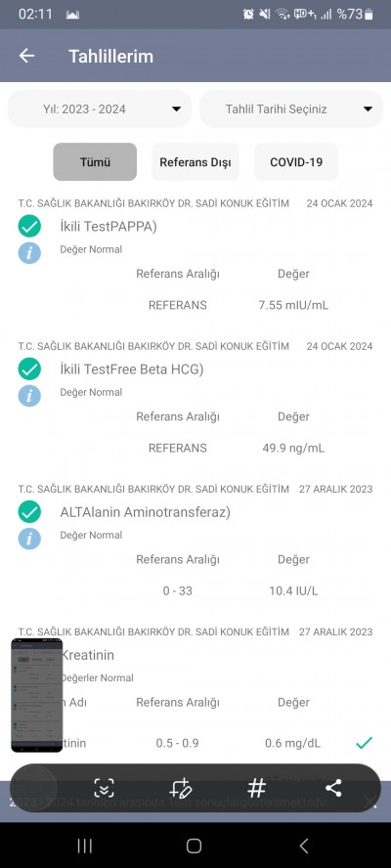Open the screenshot preview thumbnail
The width and height of the screenshot is (391, 868).
[36, 695]
